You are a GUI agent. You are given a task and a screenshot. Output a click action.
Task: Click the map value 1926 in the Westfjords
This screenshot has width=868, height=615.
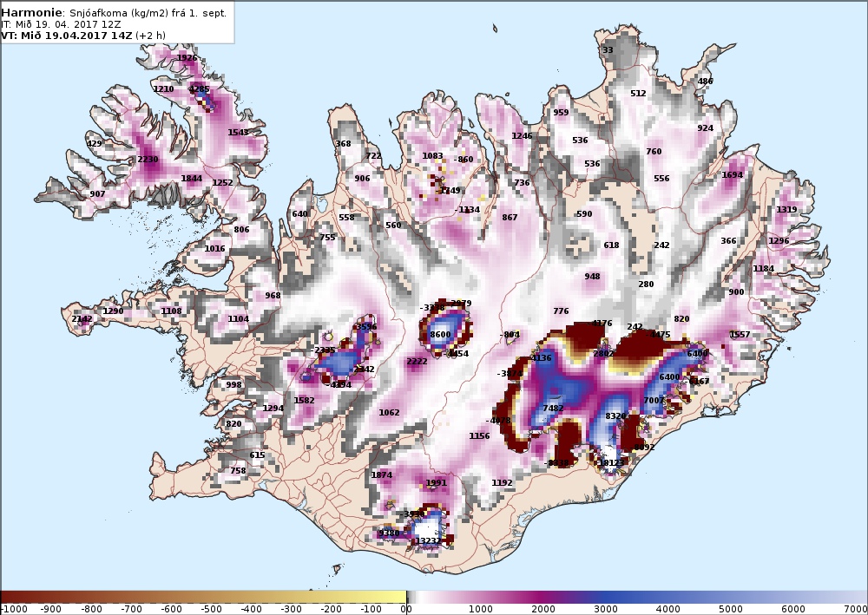pos(187,57)
